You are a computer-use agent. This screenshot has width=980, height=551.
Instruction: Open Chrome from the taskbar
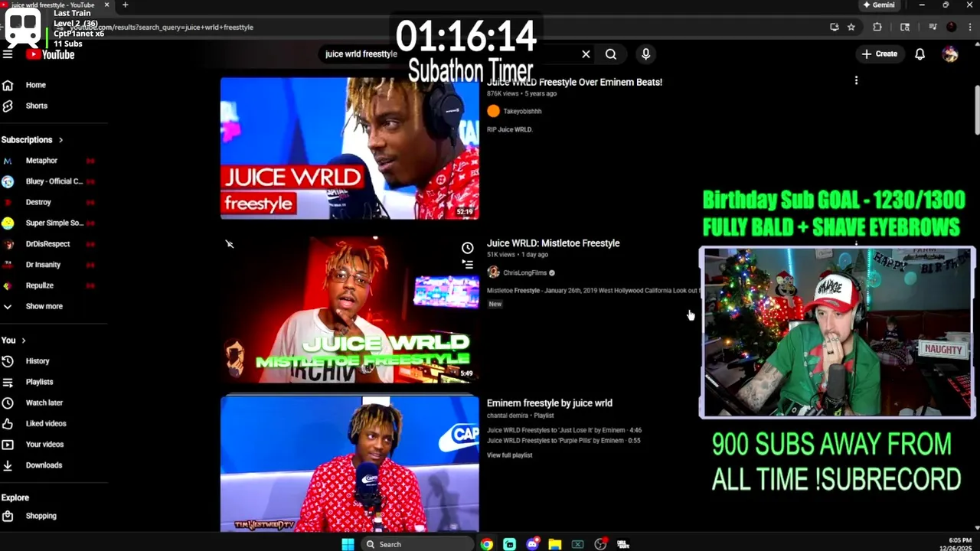[487, 544]
